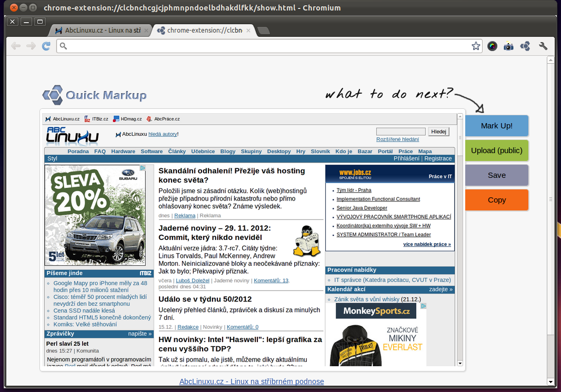Open the color picker extension icon
This screenshot has width=561, height=392.
pyautogui.click(x=492, y=46)
